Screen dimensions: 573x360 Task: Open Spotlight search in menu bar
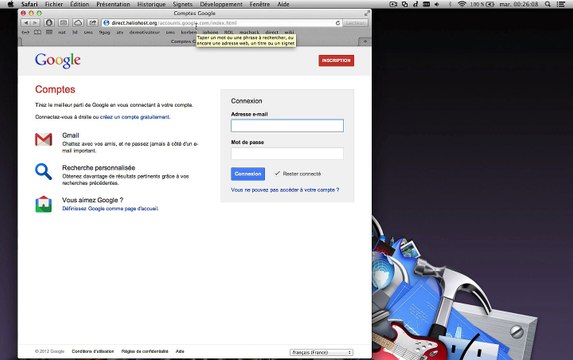547,4
